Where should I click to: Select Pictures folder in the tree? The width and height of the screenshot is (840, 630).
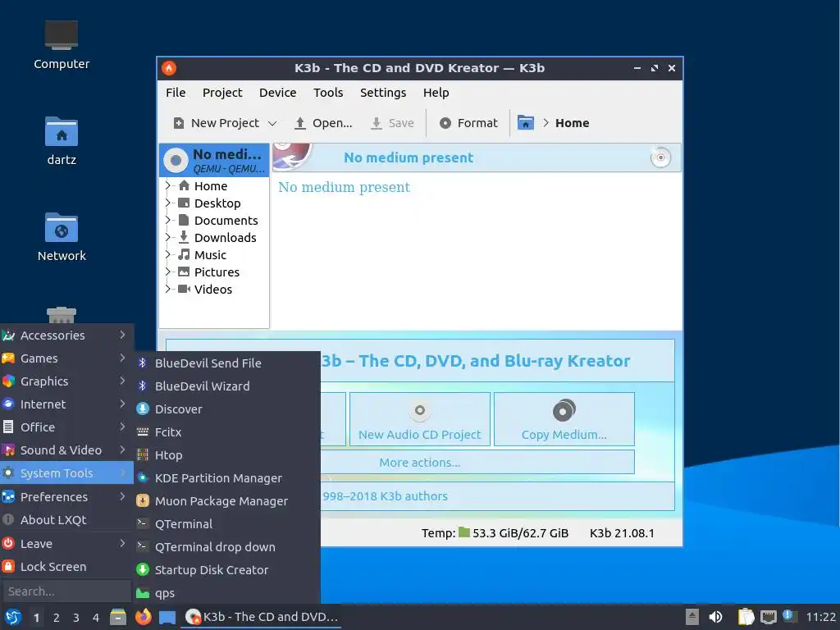pos(217,272)
